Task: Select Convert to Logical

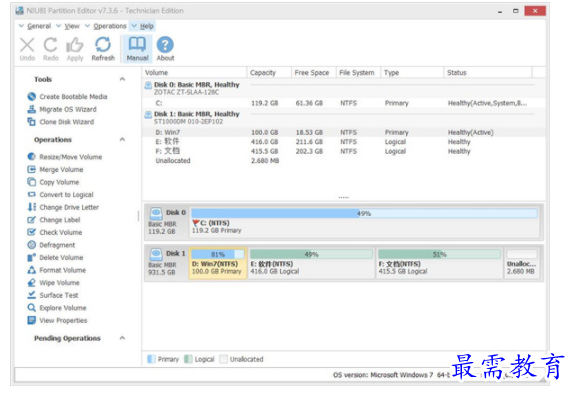Action: (60, 195)
